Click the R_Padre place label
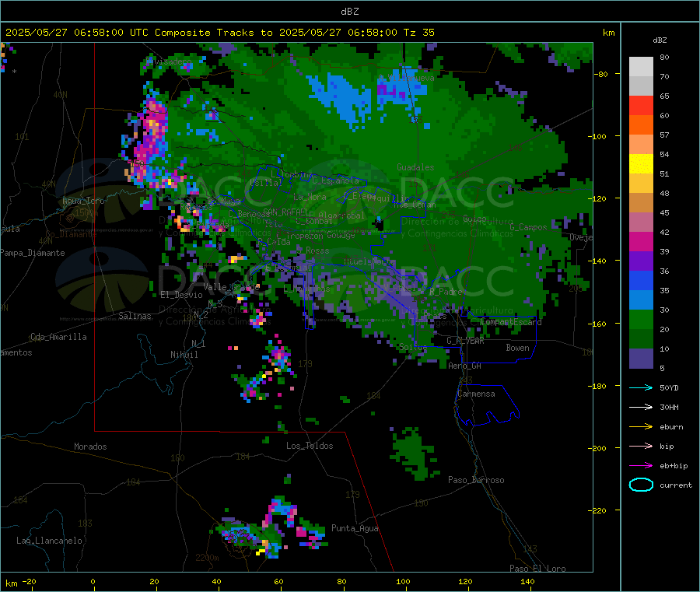Screen dimensions: 700x592 [446, 292]
